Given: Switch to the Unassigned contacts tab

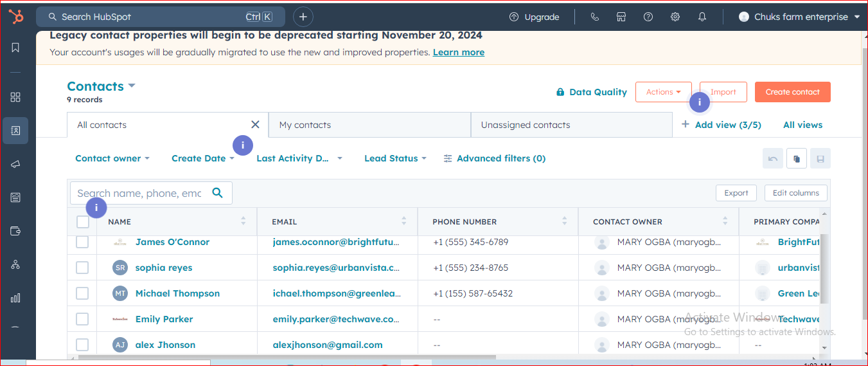Looking at the screenshot, I should click(572, 125).
